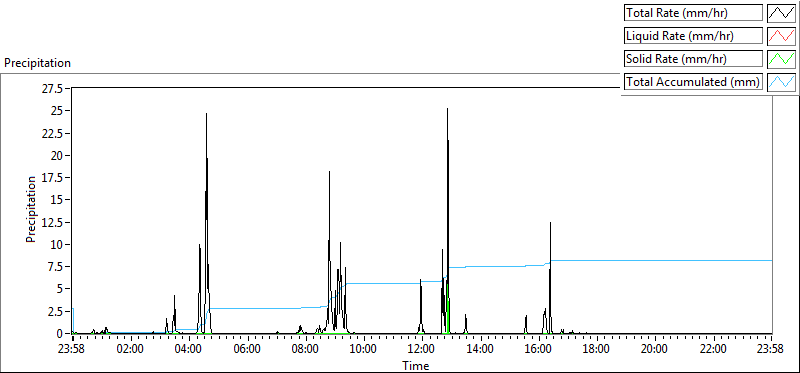Click the Time X-axis title
The width and height of the screenshot is (800, 373).
[x=415, y=365]
